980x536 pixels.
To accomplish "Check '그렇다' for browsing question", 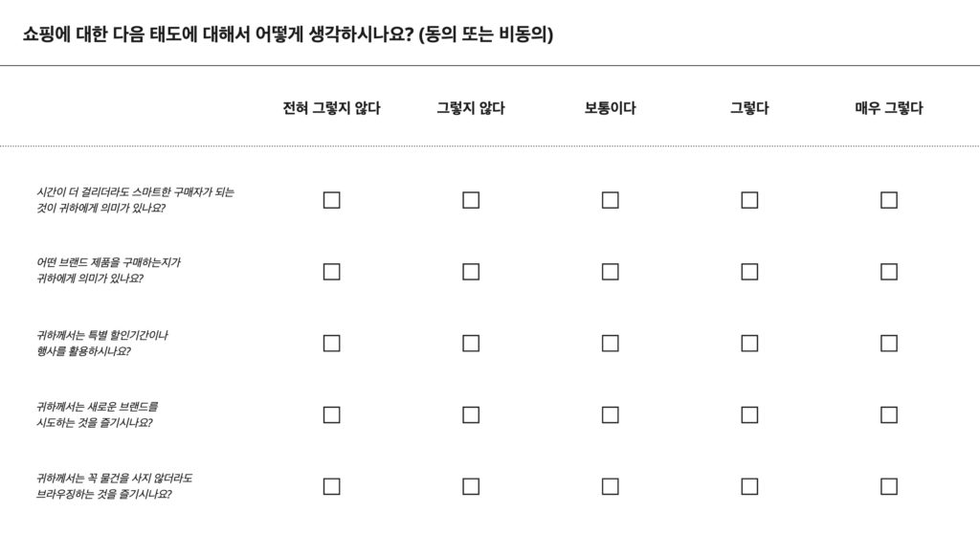I will coord(749,486).
